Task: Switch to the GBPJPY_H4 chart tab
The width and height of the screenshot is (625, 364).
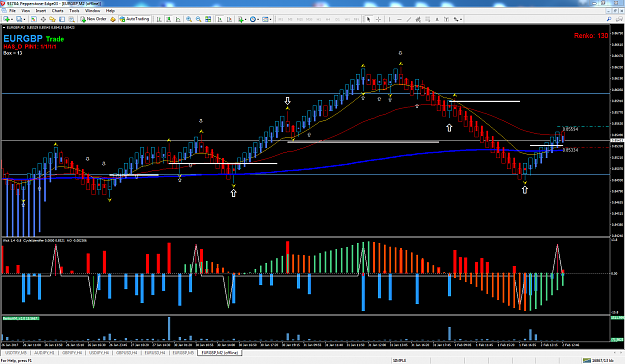Action: [x=72, y=353]
